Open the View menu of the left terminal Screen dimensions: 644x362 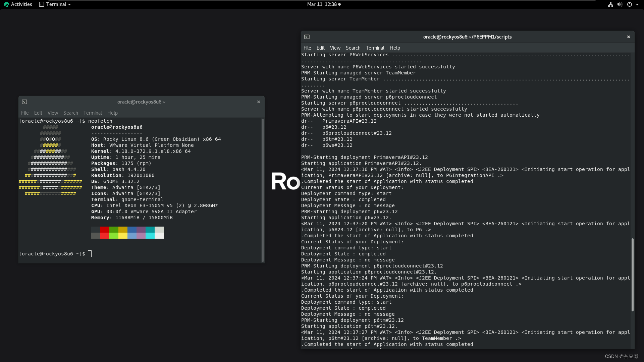coord(53,113)
